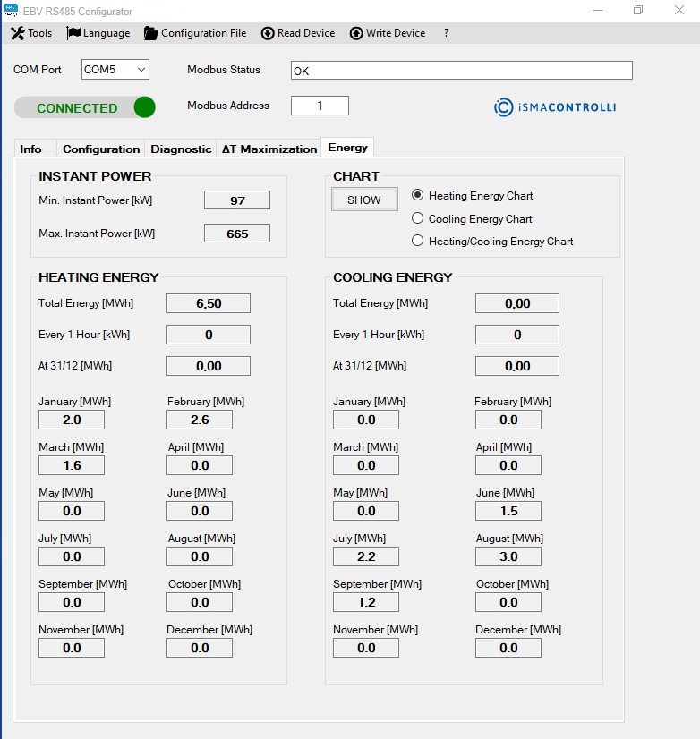Viewport: 700px width, 739px height.
Task: Select Heating/Cooling Energy Chart option
Action: click(x=417, y=241)
